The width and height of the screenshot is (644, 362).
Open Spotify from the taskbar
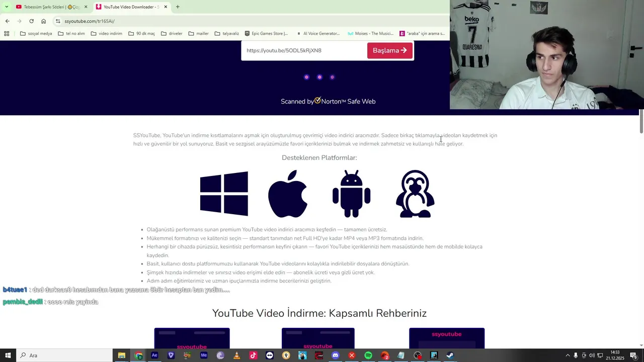click(x=368, y=355)
